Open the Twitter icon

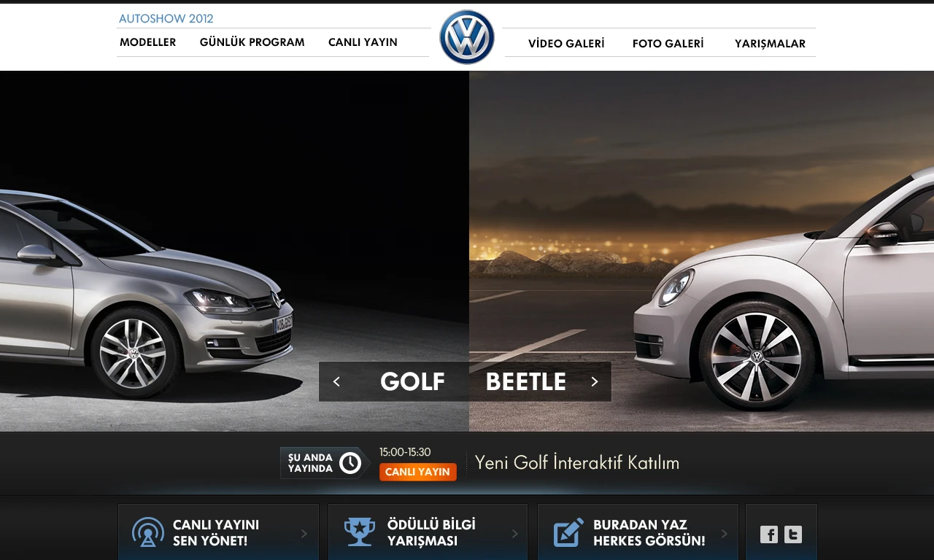[x=793, y=534]
